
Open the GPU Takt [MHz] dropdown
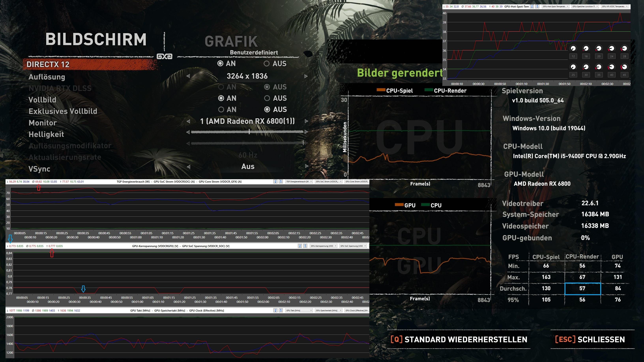[x=299, y=310]
